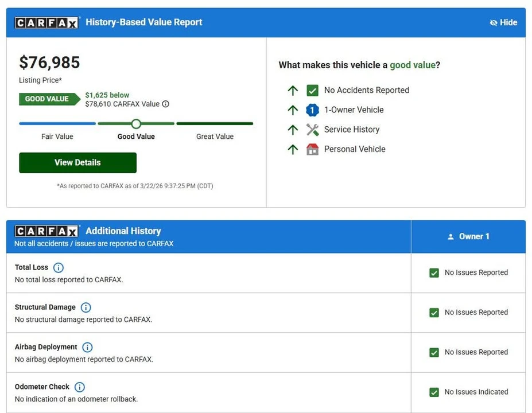Click the CARFAX logo in Additional History header
Image resolution: width=532 pixels, height=413 pixels.
point(46,231)
